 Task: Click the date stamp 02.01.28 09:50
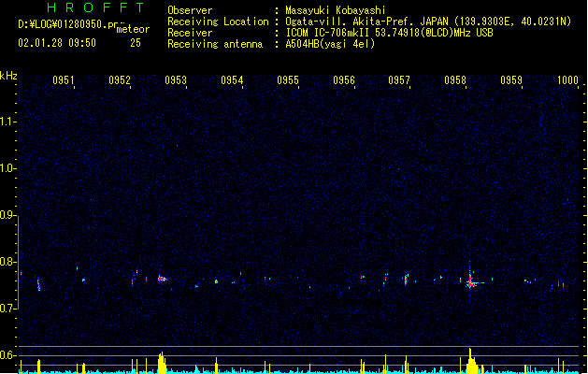click(57, 43)
